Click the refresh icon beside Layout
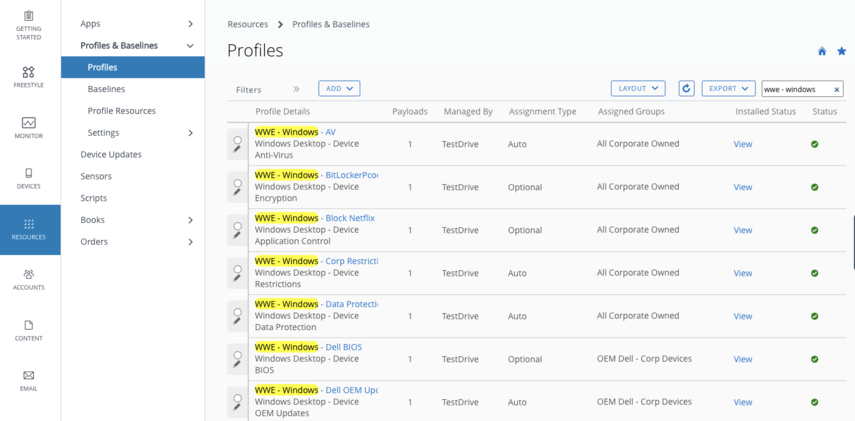This screenshot has width=855, height=421. click(x=686, y=89)
